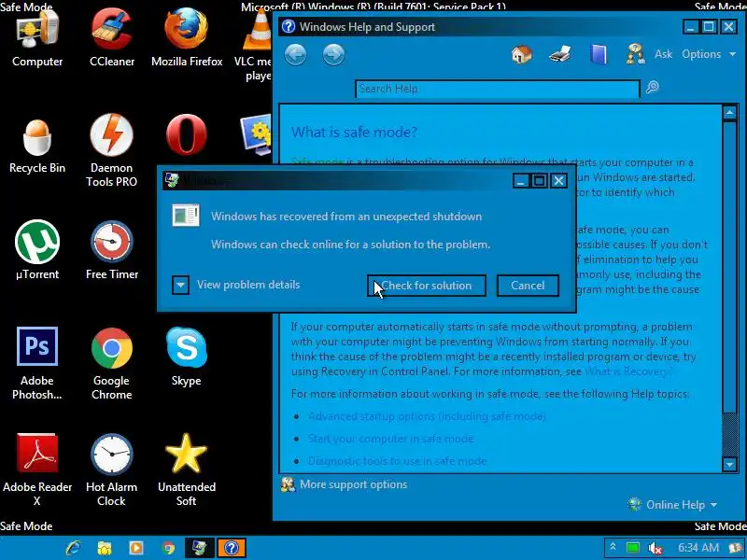
Task: Click the clock showing 6:34 AM
Action: click(x=698, y=548)
